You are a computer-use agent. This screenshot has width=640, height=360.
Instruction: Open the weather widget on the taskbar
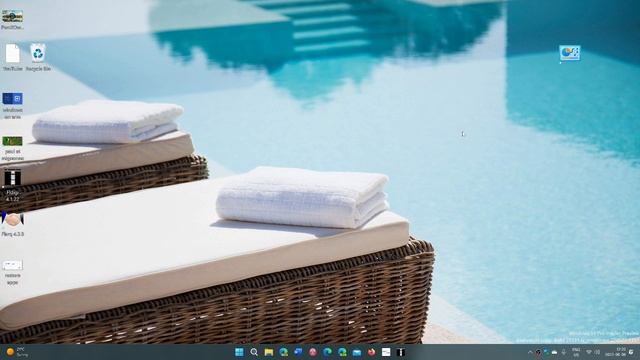pos(17,352)
